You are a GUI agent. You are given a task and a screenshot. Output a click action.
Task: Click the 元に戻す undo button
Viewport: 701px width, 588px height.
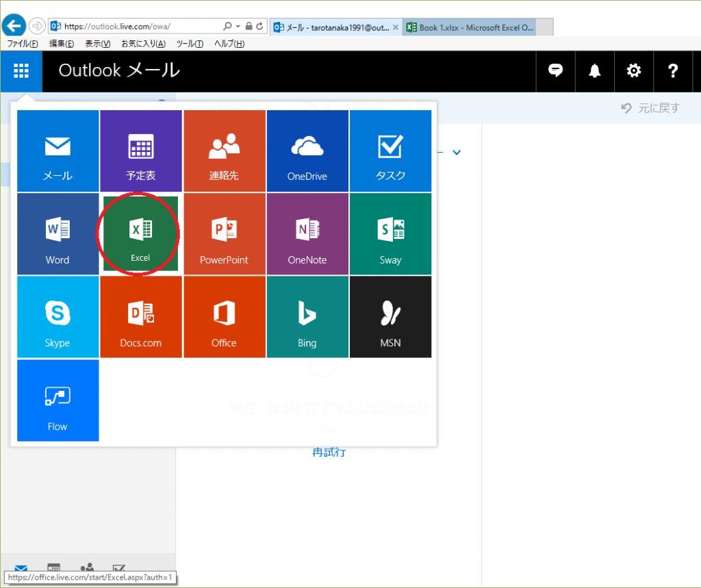[x=650, y=107]
